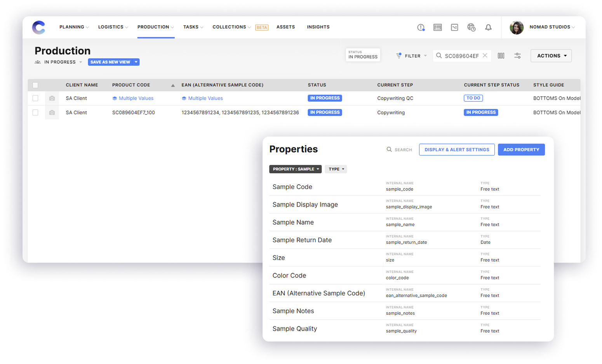Screen dimensions: 602x364
Task: Click the search magnifier in Production toolbar
Action: click(439, 55)
